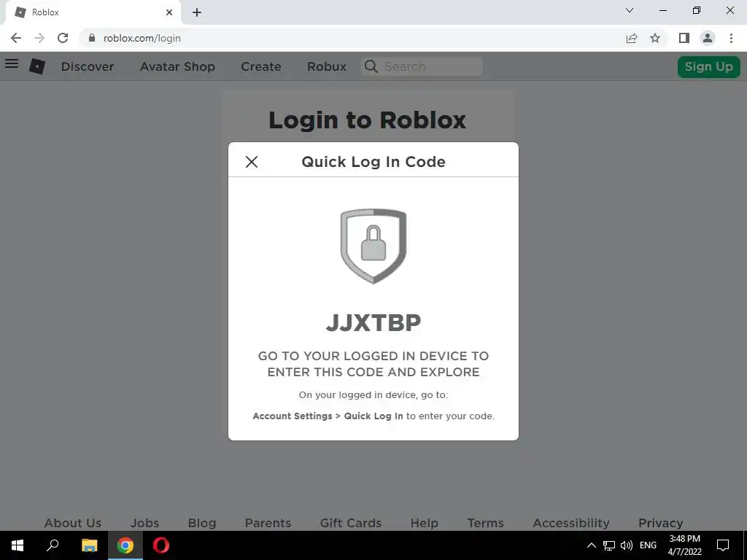Open network status tray icon
The image size is (747, 560).
pos(609,545)
